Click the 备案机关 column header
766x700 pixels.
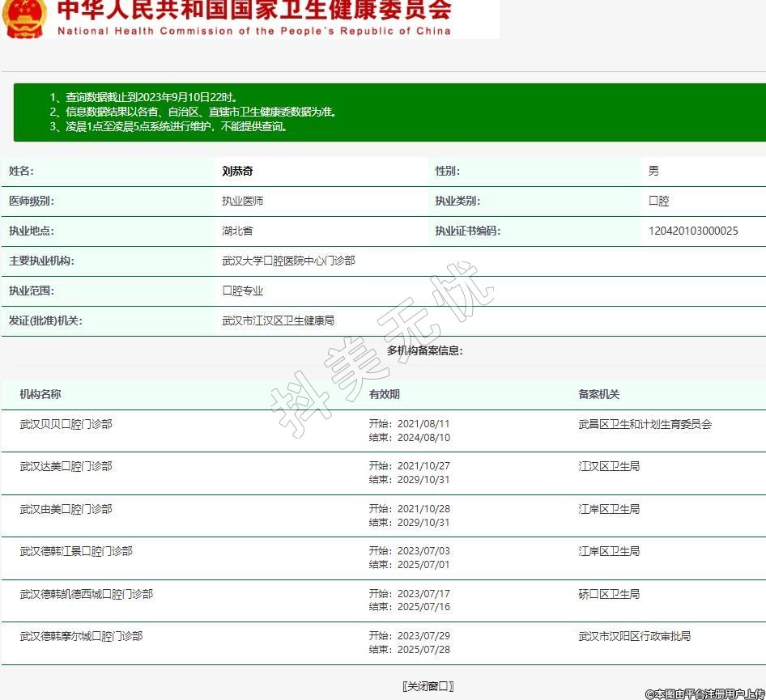pyautogui.click(x=598, y=395)
